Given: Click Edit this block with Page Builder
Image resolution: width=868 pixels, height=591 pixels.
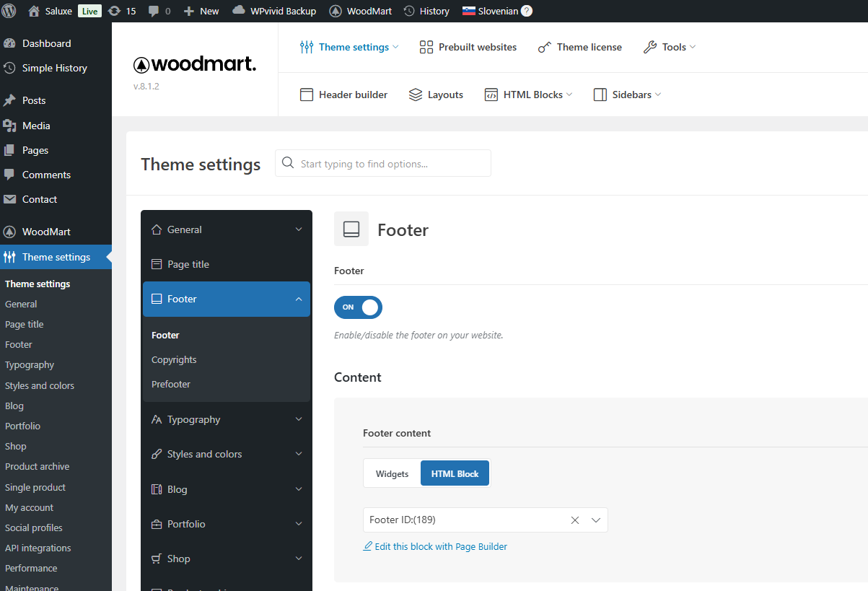Looking at the screenshot, I should tap(435, 546).
